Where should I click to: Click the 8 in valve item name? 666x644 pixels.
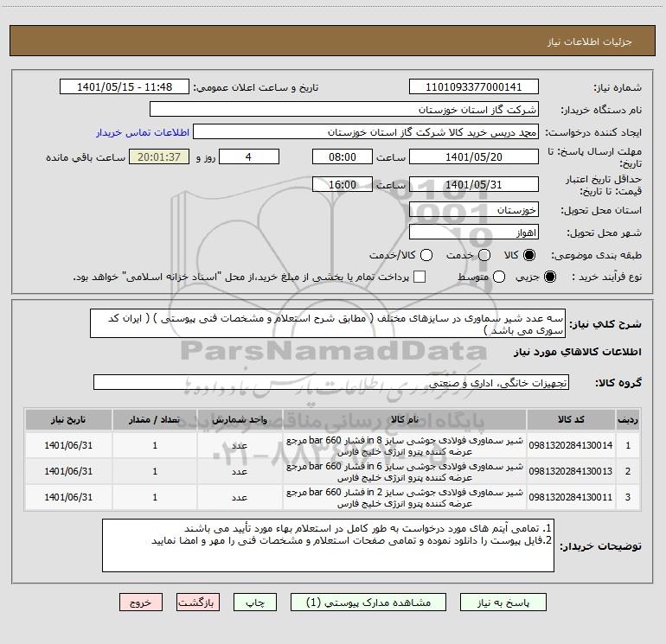click(405, 446)
